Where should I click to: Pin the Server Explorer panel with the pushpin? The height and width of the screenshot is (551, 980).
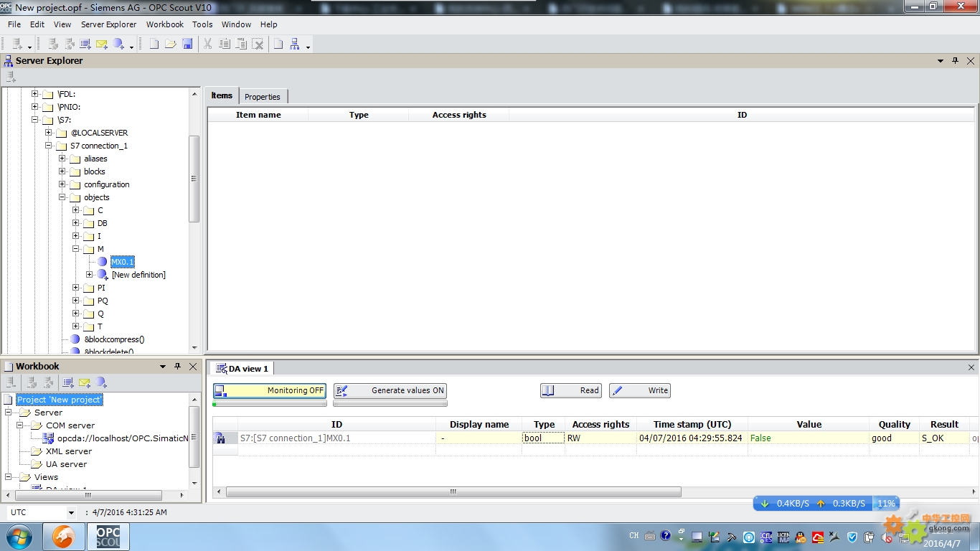[955, 61]
